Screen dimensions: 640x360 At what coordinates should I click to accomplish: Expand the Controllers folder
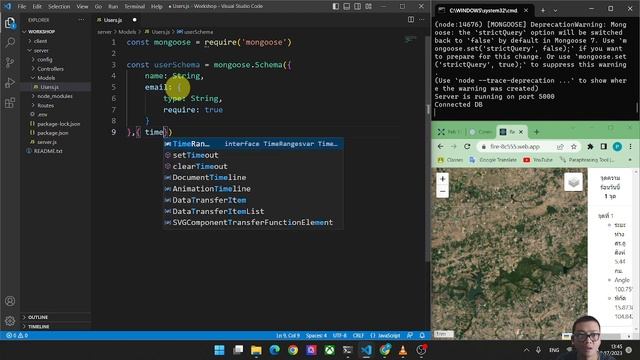pyautogui.click(x=50, y=69)
